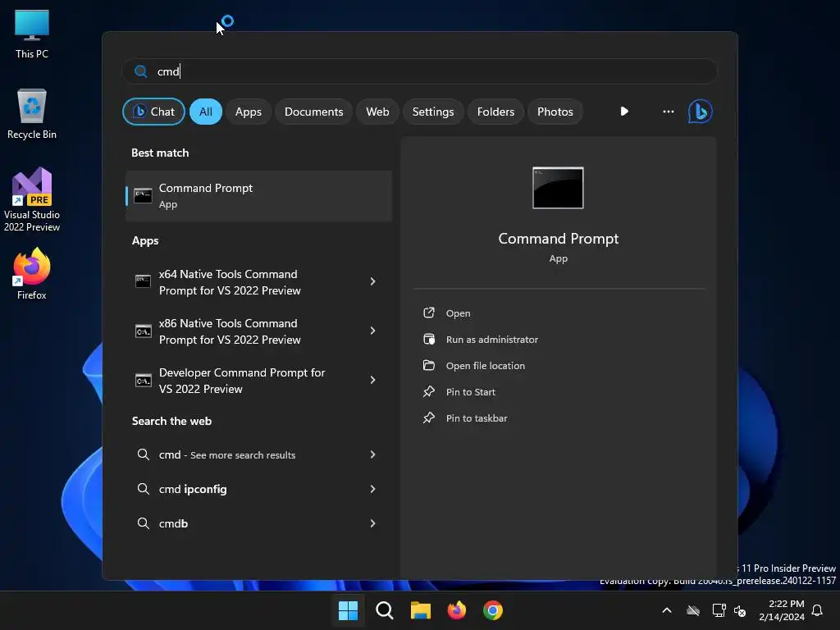Click 'Developer Command Prompt for VS 2022 Preview' text

242,381
